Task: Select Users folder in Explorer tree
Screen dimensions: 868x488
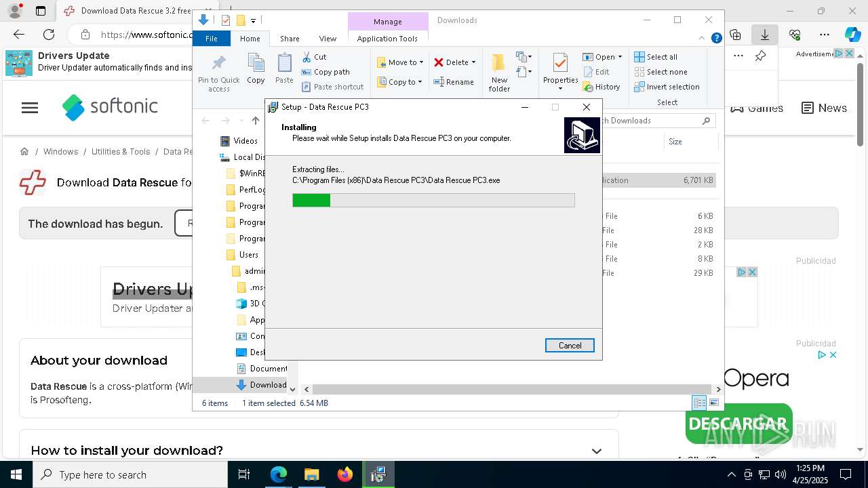Action: point(242,255)
